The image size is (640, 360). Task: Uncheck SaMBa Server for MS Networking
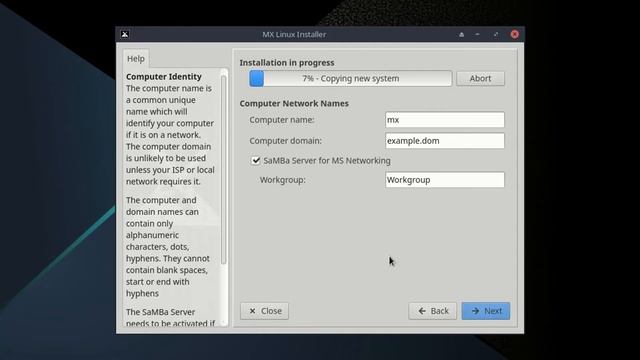[x=256, y=160]
